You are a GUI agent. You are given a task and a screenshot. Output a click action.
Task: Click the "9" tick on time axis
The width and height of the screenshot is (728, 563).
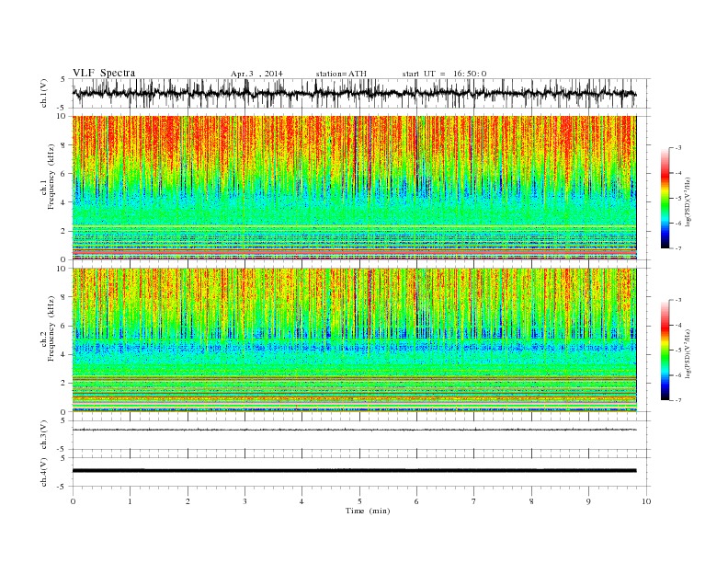588,501
